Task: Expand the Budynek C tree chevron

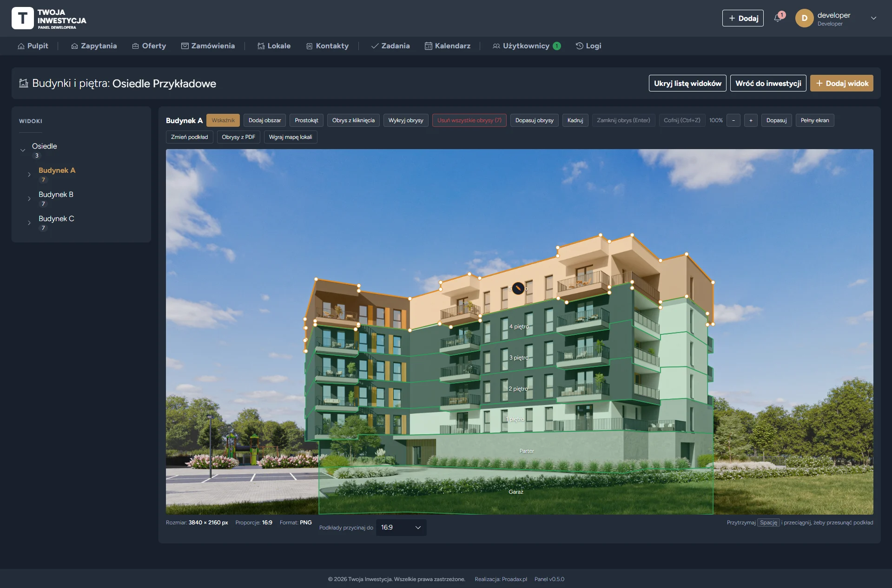Action: [x=29, y=223]
